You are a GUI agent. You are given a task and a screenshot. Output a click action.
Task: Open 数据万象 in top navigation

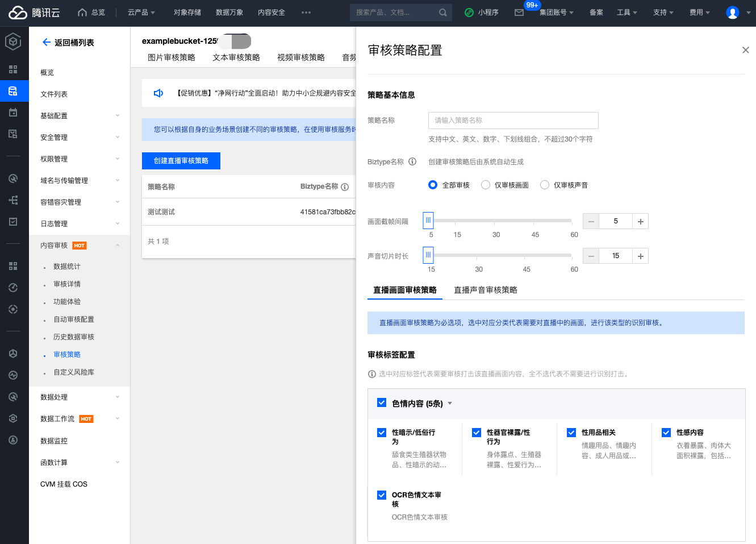[229, 13]
